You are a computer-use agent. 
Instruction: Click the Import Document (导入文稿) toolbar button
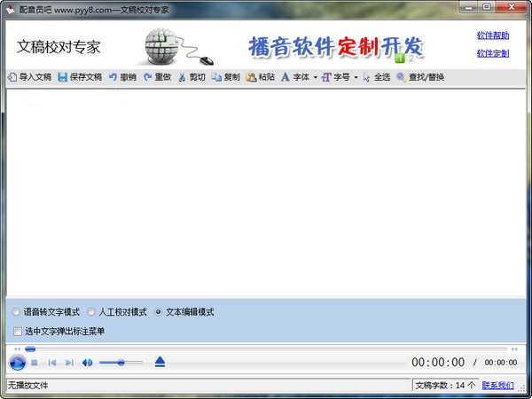tap(29, 77)
